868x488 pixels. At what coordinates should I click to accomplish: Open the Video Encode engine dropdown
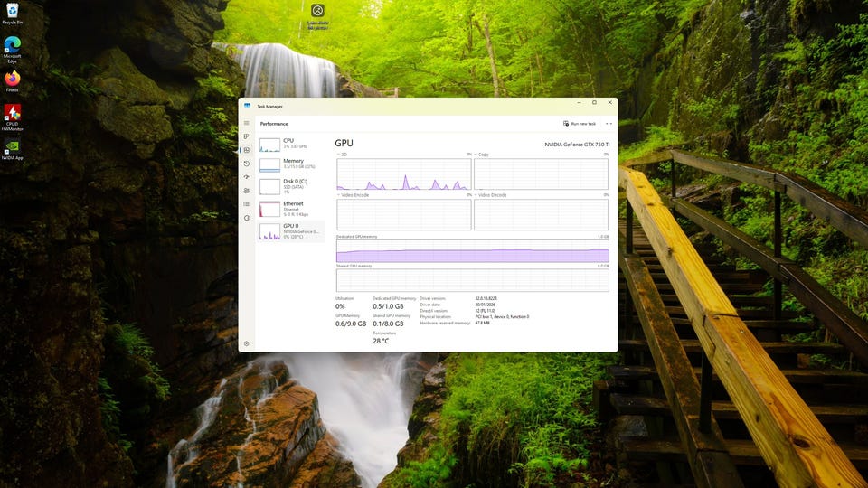[x=353, y=195]
